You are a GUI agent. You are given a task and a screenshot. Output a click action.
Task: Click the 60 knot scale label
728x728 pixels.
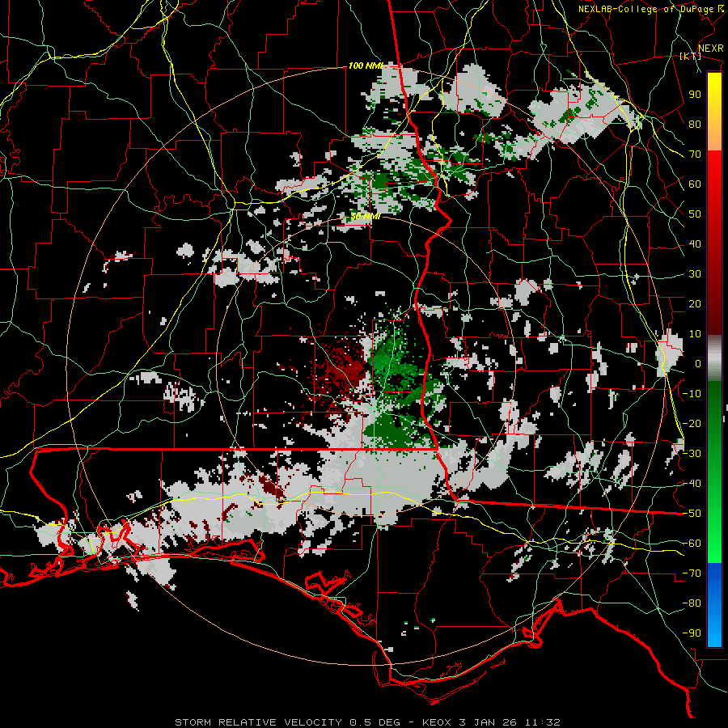tap(695, 184)
